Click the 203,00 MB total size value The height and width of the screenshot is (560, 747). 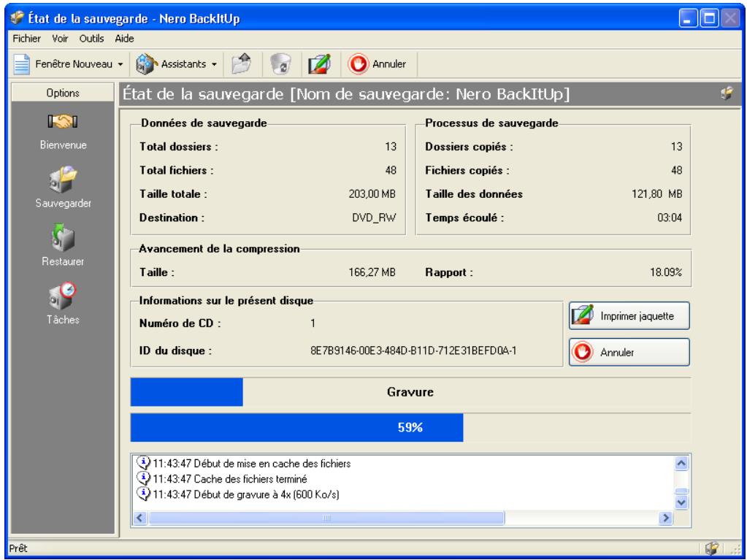(372, 193)
